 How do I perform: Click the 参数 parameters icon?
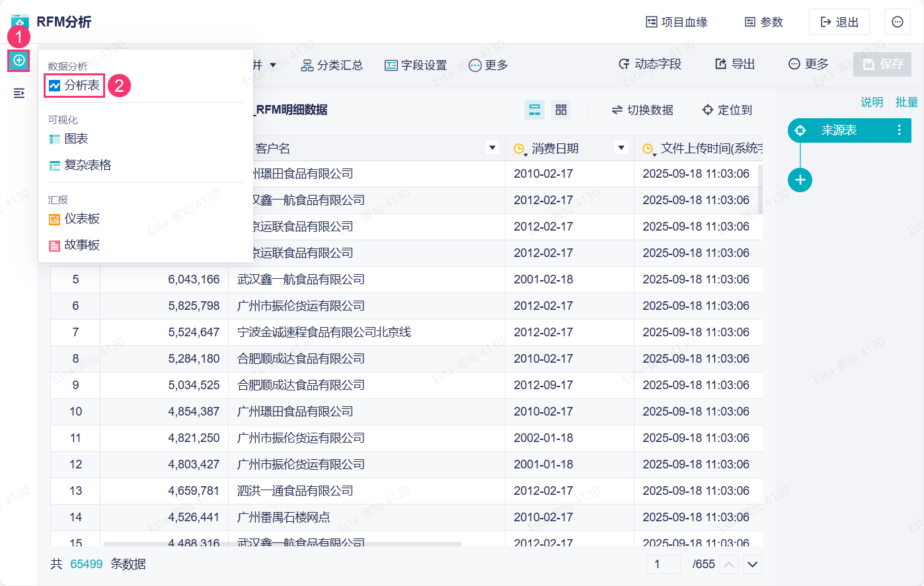pyautogui.click(x=750, y=22)
